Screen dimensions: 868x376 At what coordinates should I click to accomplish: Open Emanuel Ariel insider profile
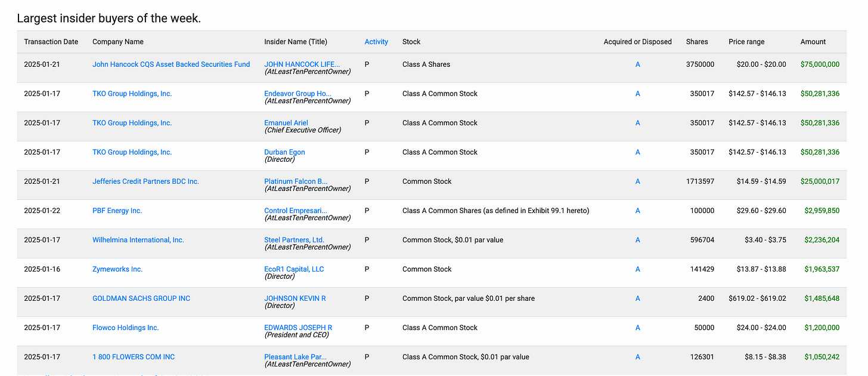point(286,123)
